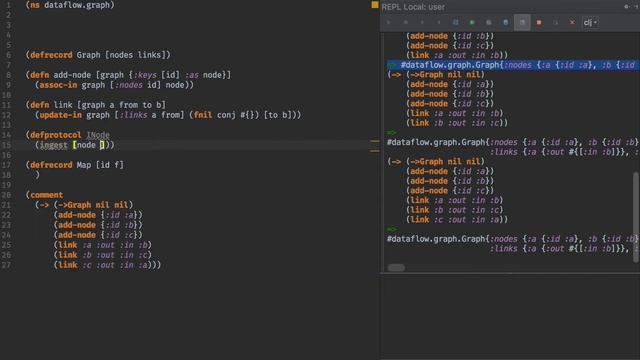
Task: Click the highlighted blue REPL output line
Action: (513, 65)
